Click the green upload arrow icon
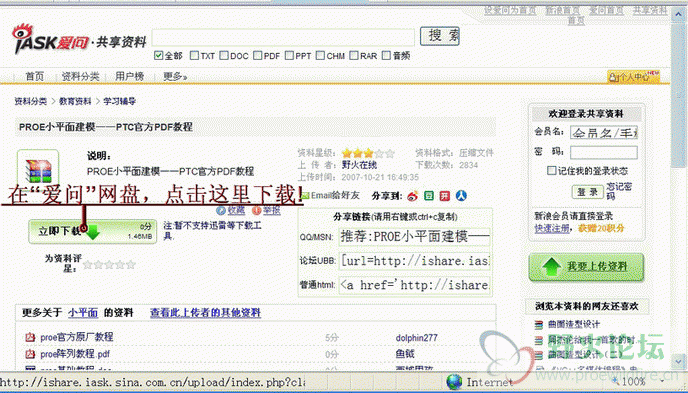Image resolution: width=688 pixels, height=393 pixels. click(552, 266)
